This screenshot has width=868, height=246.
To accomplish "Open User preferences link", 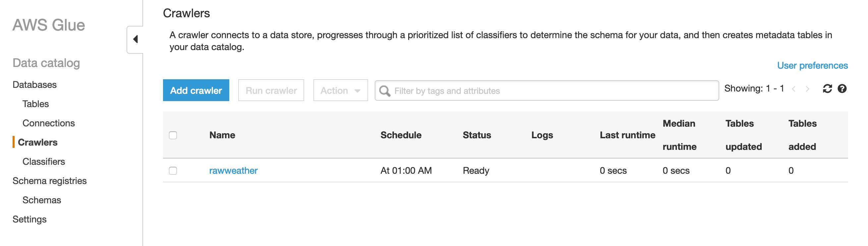I will (812, 65).
